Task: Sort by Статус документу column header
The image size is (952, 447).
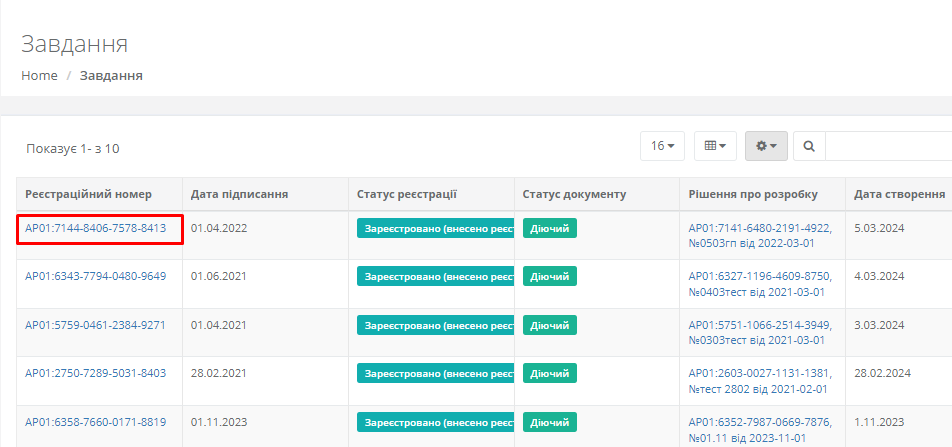Action: [x=574, y=194]
